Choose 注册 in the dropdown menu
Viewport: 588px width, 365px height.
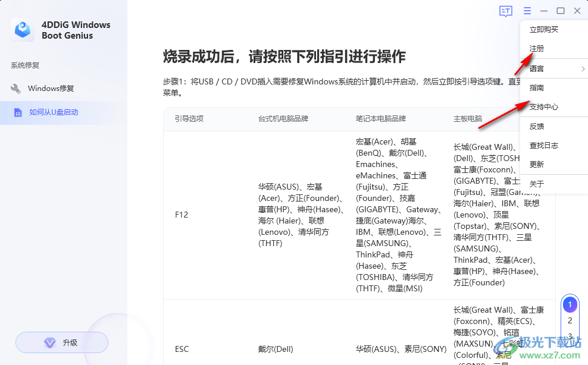(x=537, y=48)
